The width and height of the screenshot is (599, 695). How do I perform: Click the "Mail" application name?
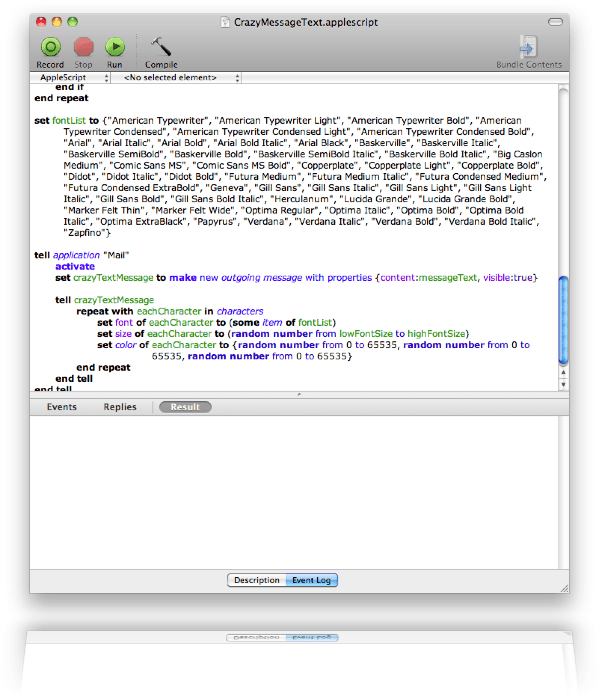click(x=116, y=255)
